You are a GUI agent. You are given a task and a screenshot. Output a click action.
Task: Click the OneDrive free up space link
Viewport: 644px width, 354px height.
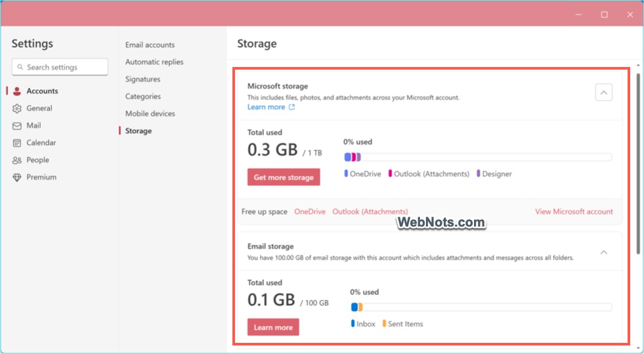pyautogui.click(x=310, y=212)
